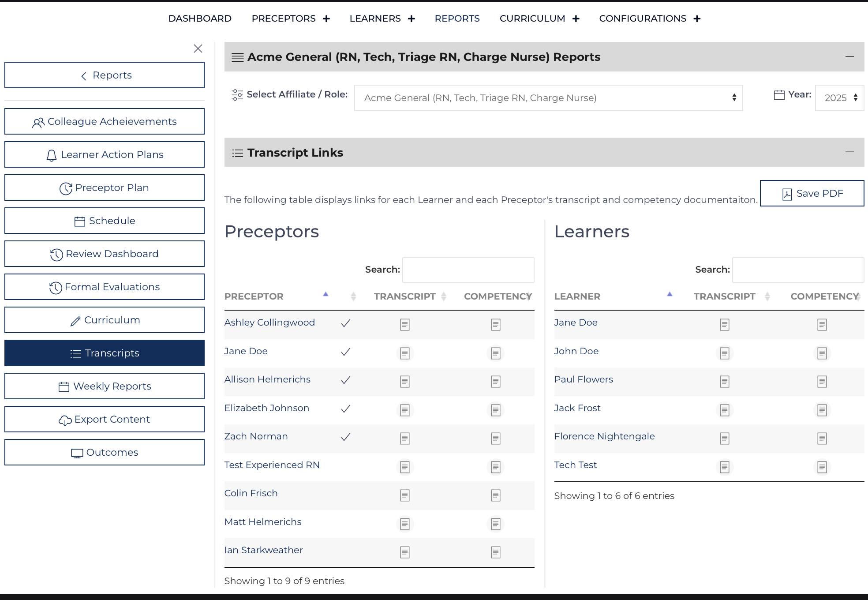
Task: Collapse the Transcript Links section
Action: pos(849,152)
